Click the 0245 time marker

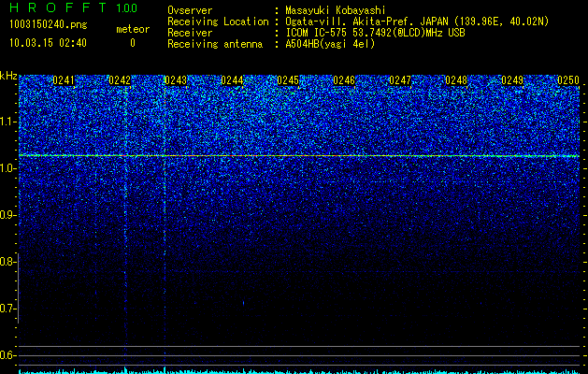(x=288, y=80)
